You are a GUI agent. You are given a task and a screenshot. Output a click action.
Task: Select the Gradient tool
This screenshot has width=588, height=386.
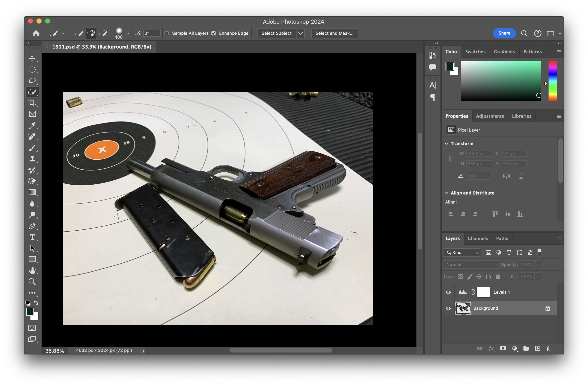pyautogui.click(x=32, y=192)
